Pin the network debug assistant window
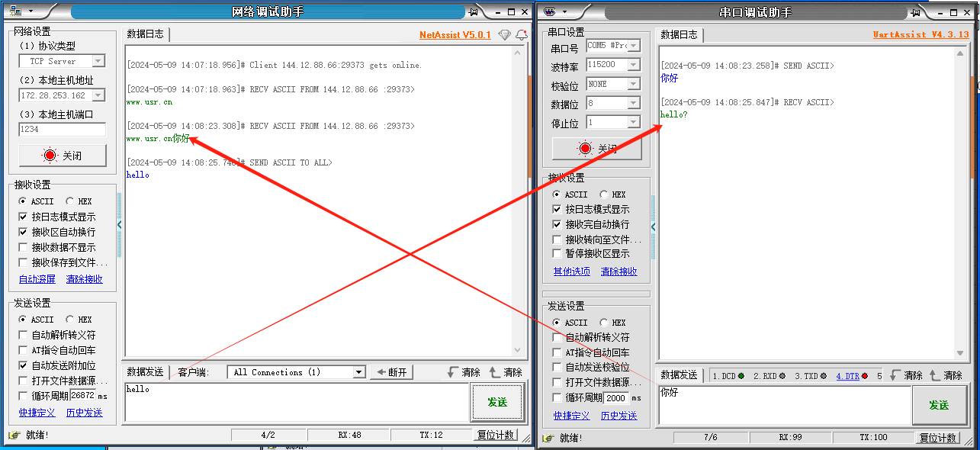The image size is (980, 450). [474, 11]
